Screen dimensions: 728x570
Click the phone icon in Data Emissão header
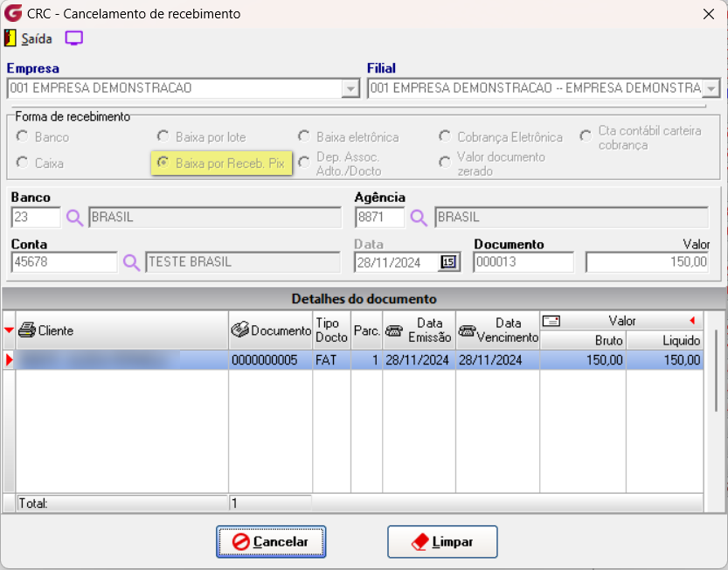coord(393,330)
